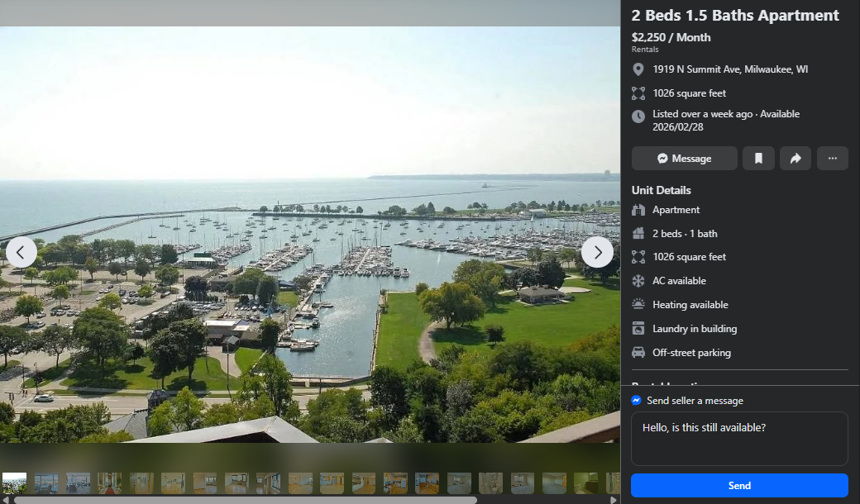This screenshot has height=504, width=860.
Task: Click the clock icon next to Listed over a week ago
Action: 638,116
